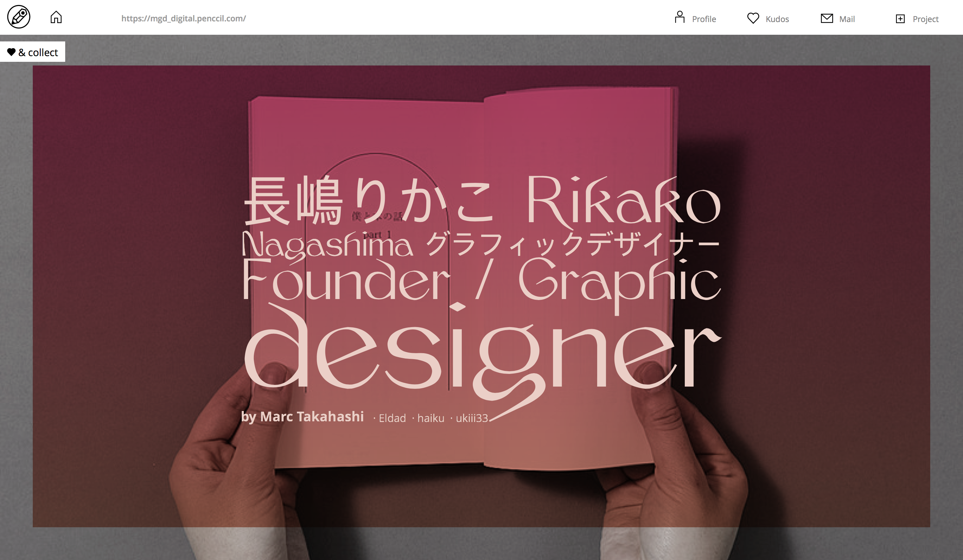The image size is (963, 560).
Task: Open the Eldad contributor link
Action: pos(392,418)
